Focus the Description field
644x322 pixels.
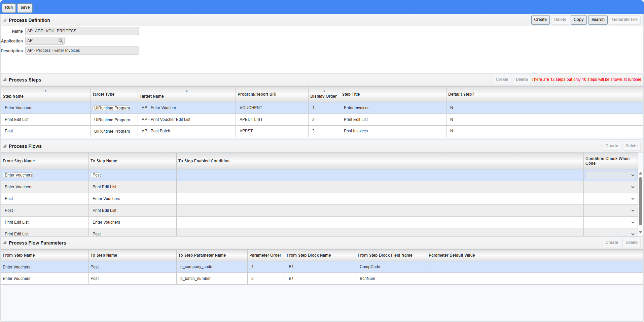tap(82, 51)
